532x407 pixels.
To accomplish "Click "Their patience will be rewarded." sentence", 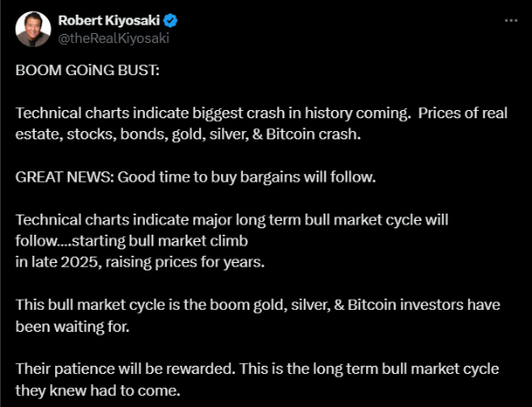I will pyautogui.click(x=126, y=369).
